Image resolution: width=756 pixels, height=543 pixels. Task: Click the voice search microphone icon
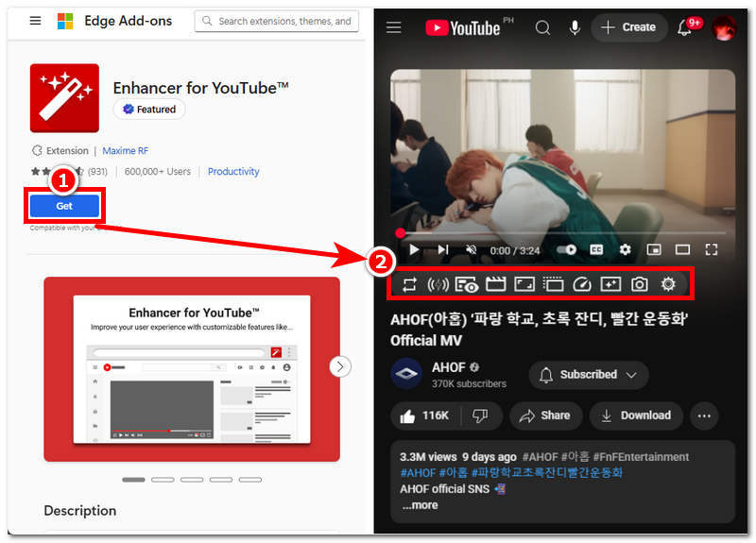(575, 27)
